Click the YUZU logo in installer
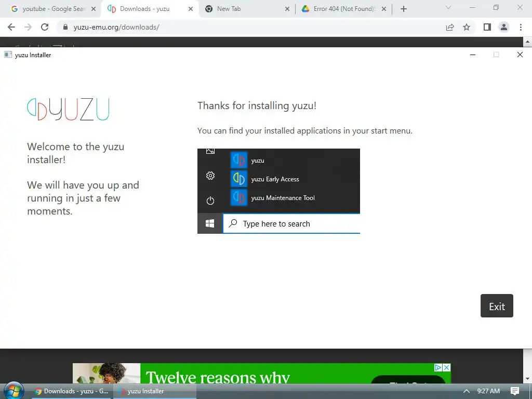This screenshot has height=399, width=532. tap(68, 109)
